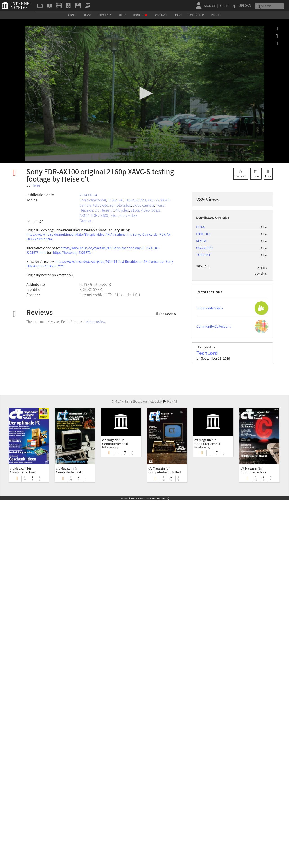
Task: Open the 'Der optimale PC' c't cover thumbnail
Action: (x=29, y=436)
